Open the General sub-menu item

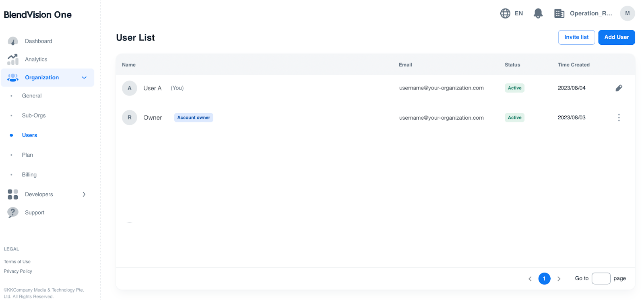pos(32,96)
